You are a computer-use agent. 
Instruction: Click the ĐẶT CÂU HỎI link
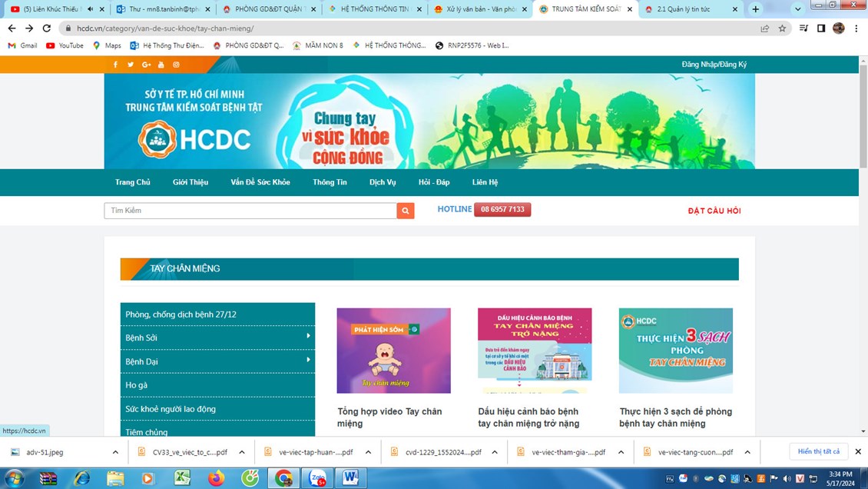pos(714,211)
